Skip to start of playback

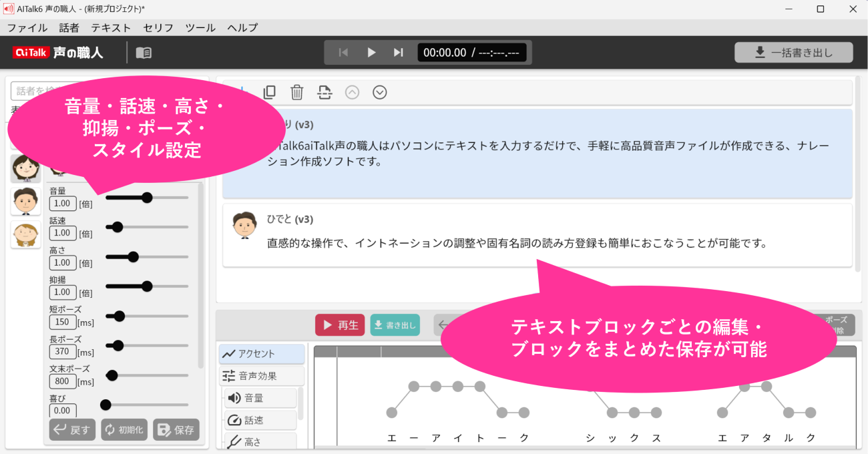click(x=343, y=53)
